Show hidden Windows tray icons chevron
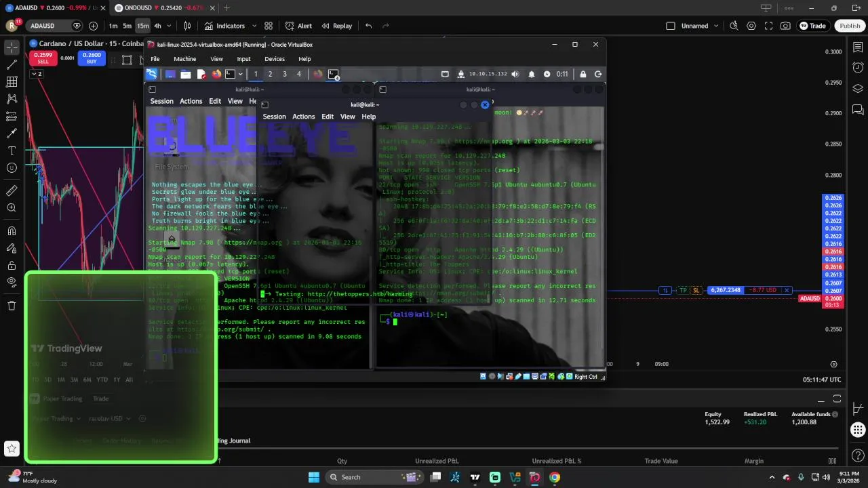 [x=773, y=477]
